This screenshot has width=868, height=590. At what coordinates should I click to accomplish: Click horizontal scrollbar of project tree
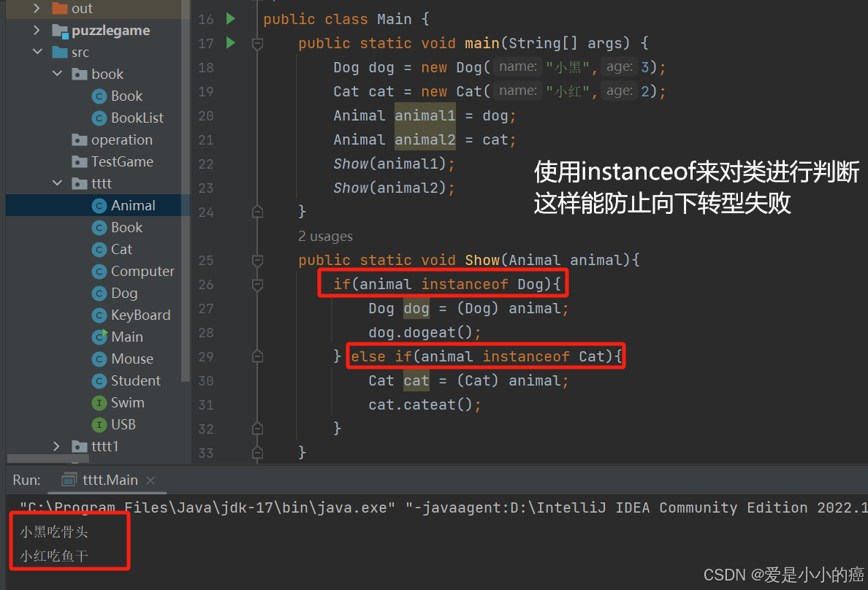(x=48, y=459)
